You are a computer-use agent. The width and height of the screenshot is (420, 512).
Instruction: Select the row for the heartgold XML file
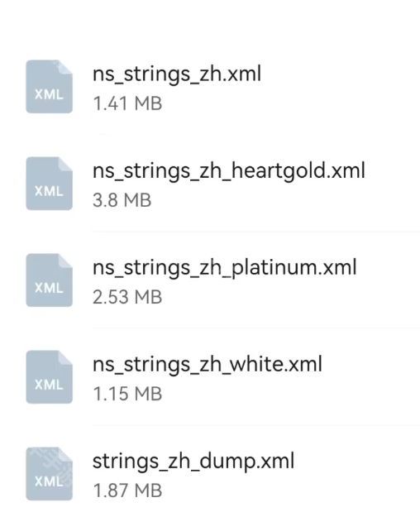(210, 184)
